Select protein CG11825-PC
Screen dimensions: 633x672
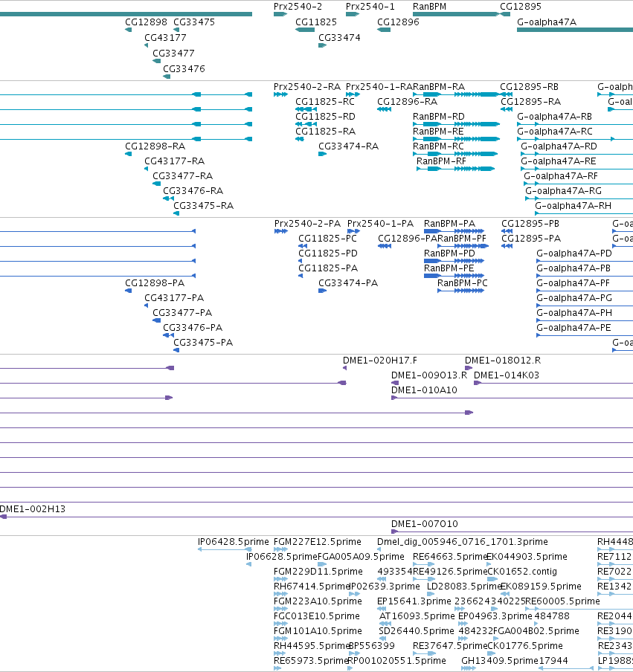click(327, 239)
